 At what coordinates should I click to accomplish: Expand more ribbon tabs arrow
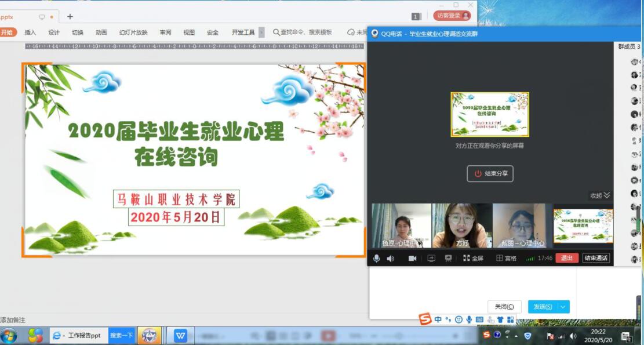coord(261,32)
